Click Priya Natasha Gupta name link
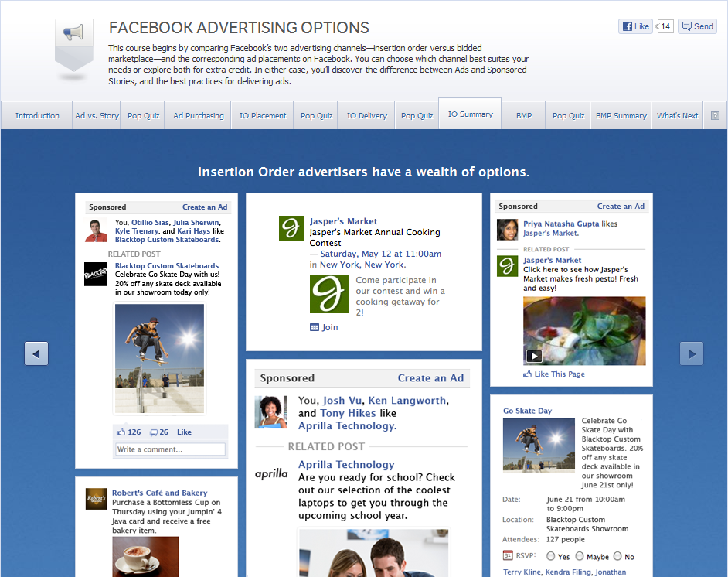Screen dimensions: 728x577 point(561,224)
